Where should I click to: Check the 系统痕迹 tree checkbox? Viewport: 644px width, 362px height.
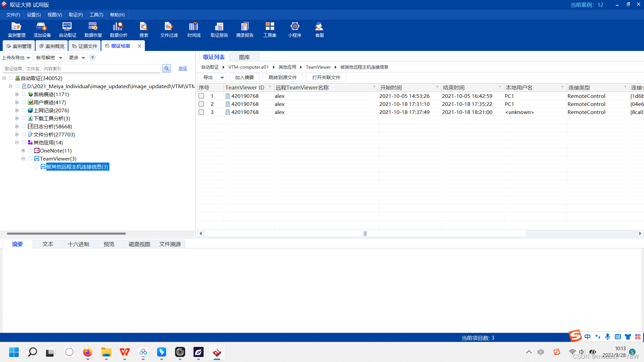(24, 94)
